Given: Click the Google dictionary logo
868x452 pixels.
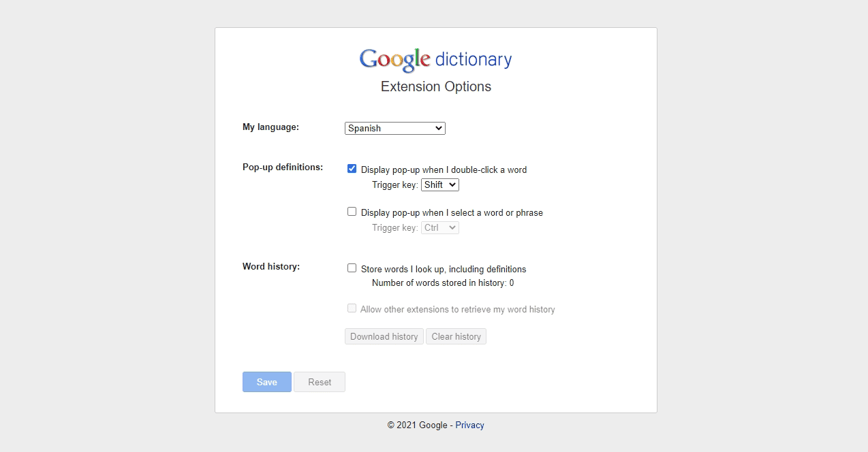Looking at the screenshot, I should pyautogui.click(x=435, y=60).
